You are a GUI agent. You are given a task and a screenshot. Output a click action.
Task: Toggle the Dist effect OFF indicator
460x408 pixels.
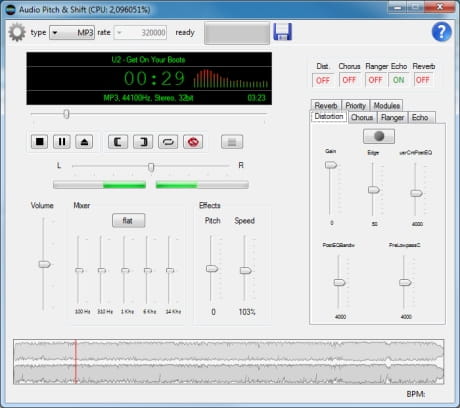[323, 80]
